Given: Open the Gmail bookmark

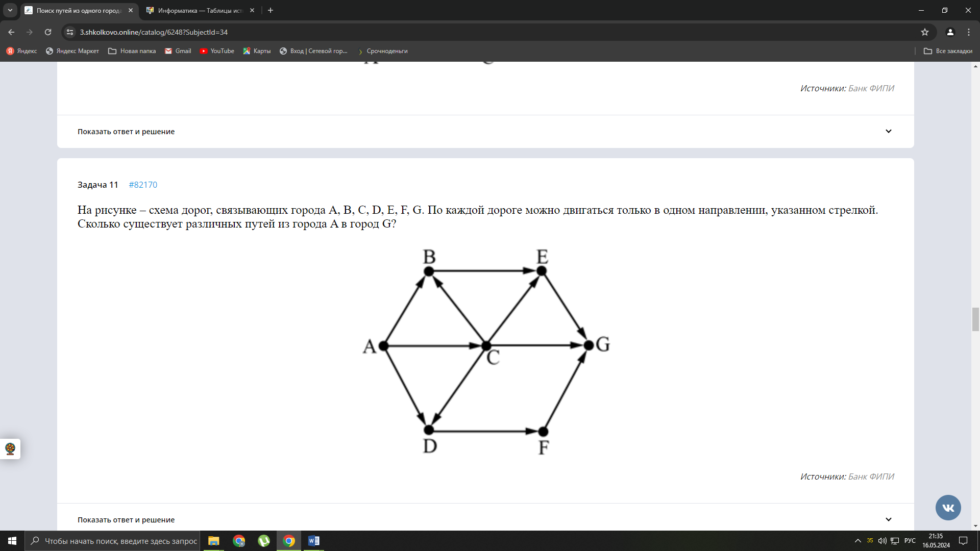Looking at the screenshot, I should 178,51.
